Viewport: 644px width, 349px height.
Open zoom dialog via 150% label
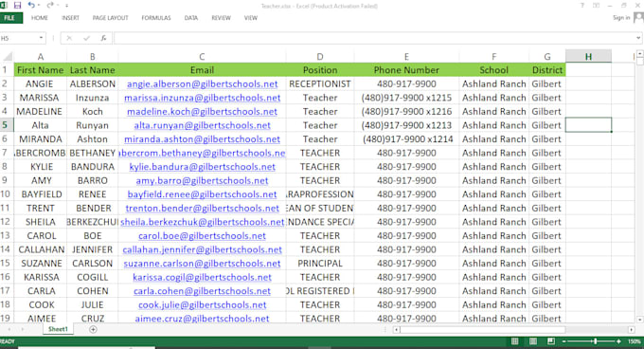tap(635, 341)
